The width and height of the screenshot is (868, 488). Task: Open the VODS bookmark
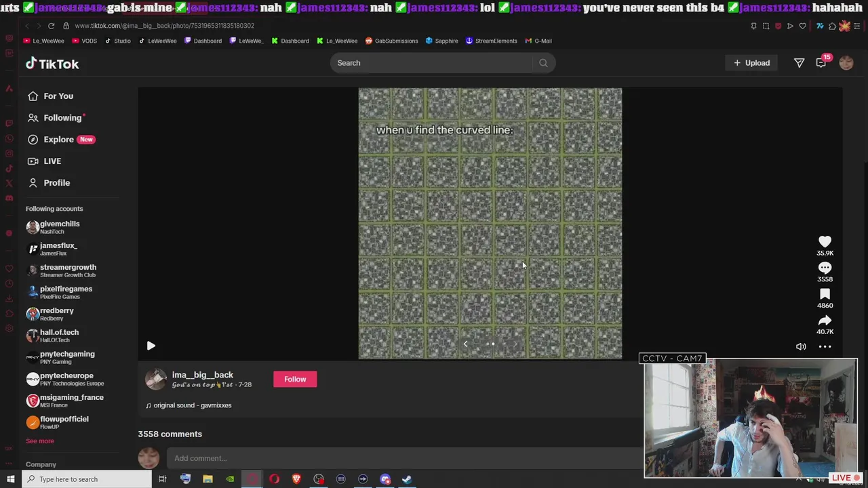pos(85,41)
